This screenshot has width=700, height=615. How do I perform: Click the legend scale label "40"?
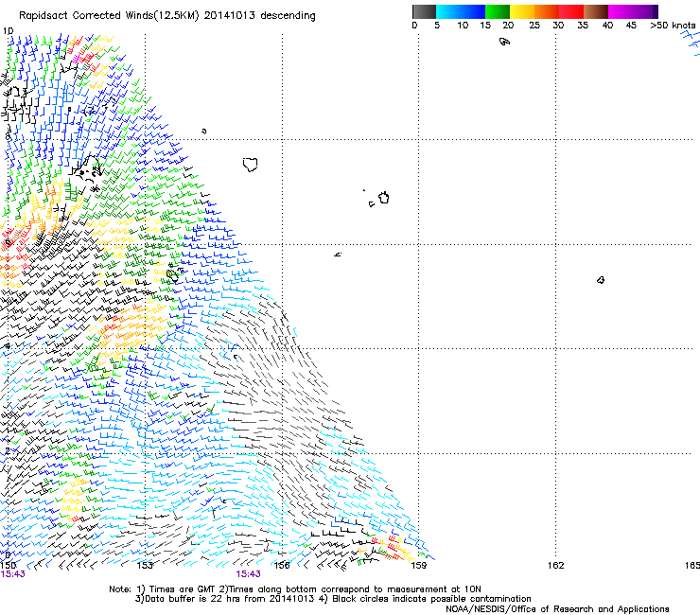pyautogui.click(x=607, y=26)
